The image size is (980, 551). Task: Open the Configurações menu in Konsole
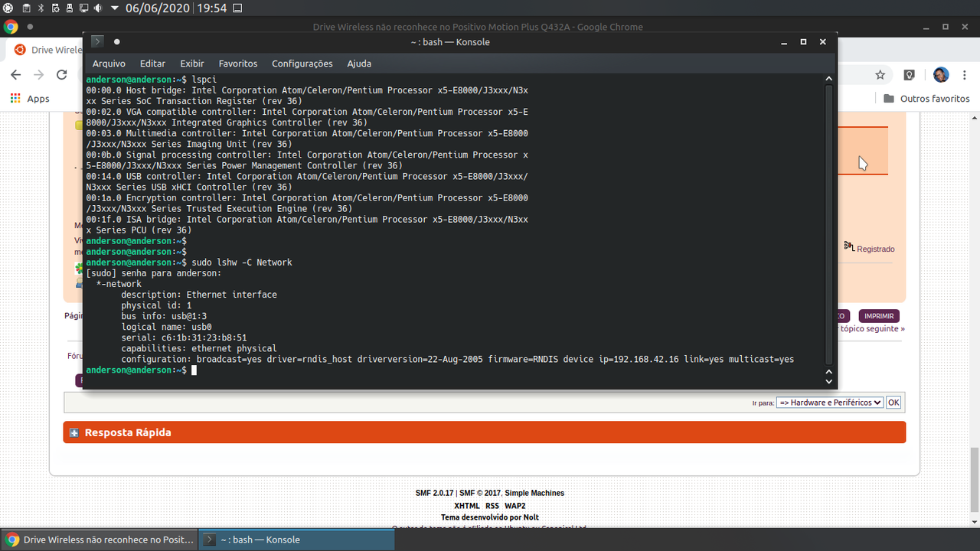click(302, 64)
